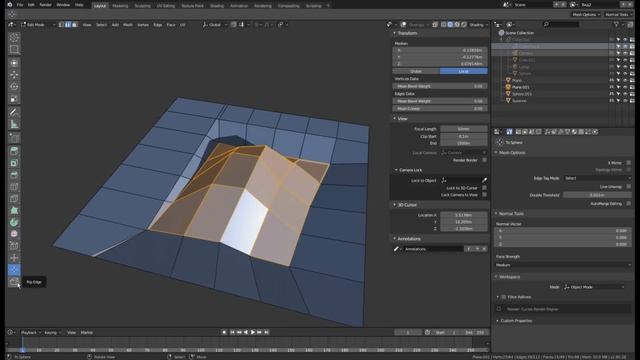640x360 pixels.
Task: Hide Suzanne using its eye icon
Action: click(625, 101)
